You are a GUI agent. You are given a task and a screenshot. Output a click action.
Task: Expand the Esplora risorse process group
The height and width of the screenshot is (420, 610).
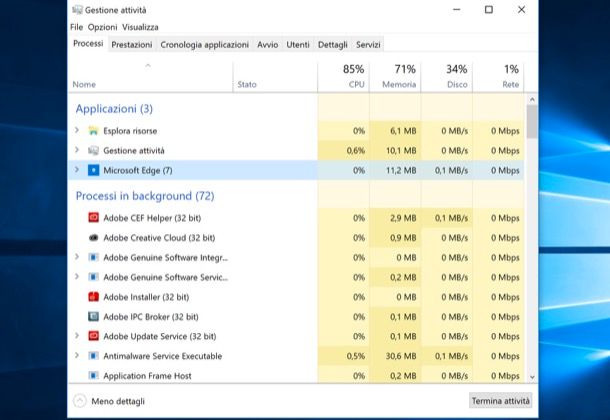coord(77,130)
